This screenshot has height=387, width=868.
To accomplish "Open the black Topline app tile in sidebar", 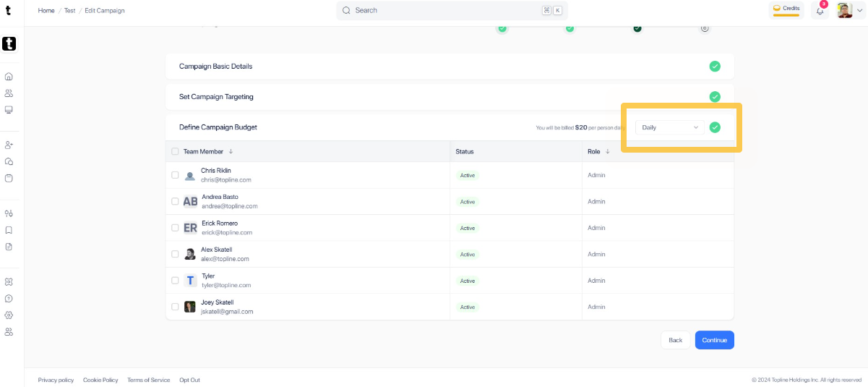I will 9,44.
